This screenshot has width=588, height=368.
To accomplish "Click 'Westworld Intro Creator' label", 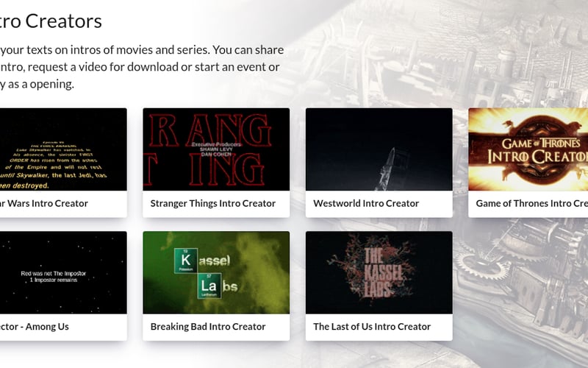I will [x=366, y=204].
